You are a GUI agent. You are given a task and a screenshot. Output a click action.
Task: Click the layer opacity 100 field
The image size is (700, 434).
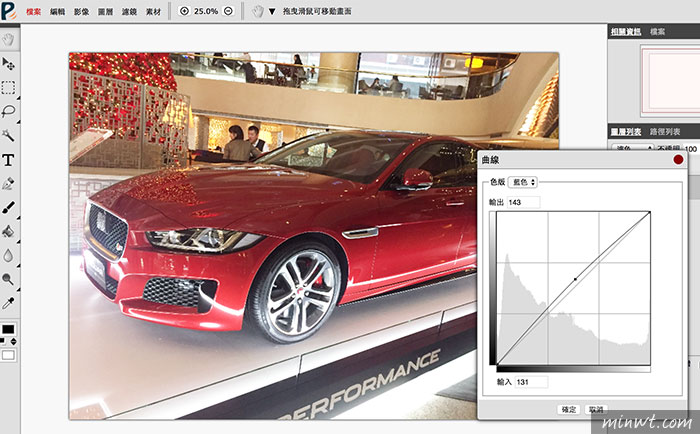click(x=691, y=149)
